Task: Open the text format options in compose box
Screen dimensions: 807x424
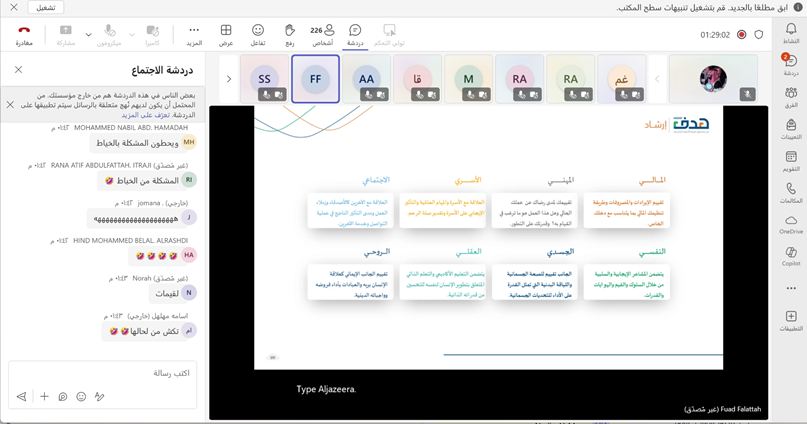Action: (x=99, y=397)
